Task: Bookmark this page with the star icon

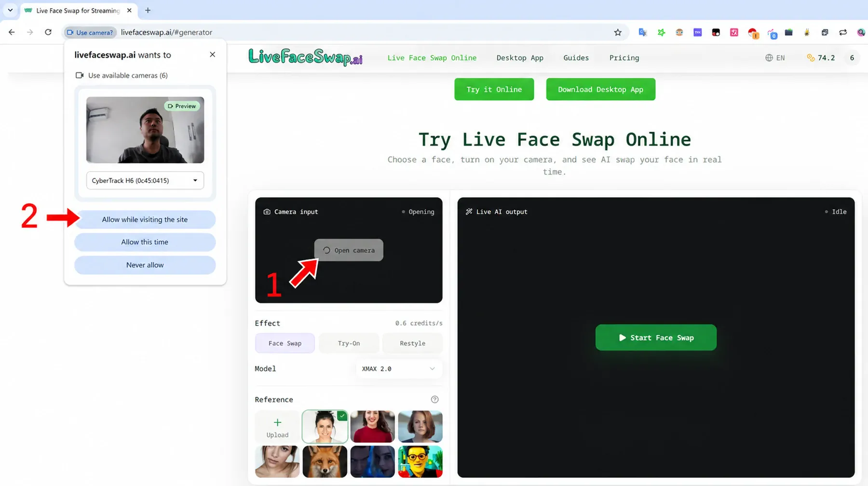Action: [x=618, y=32]
